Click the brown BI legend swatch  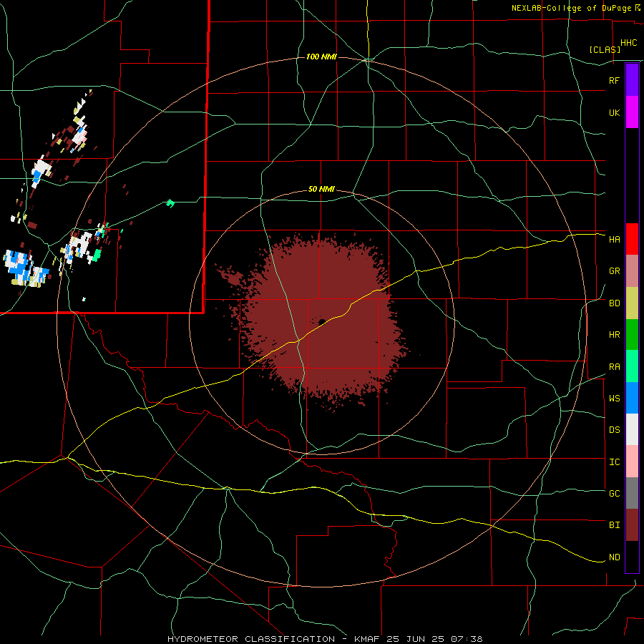click(x=632, y=525)
